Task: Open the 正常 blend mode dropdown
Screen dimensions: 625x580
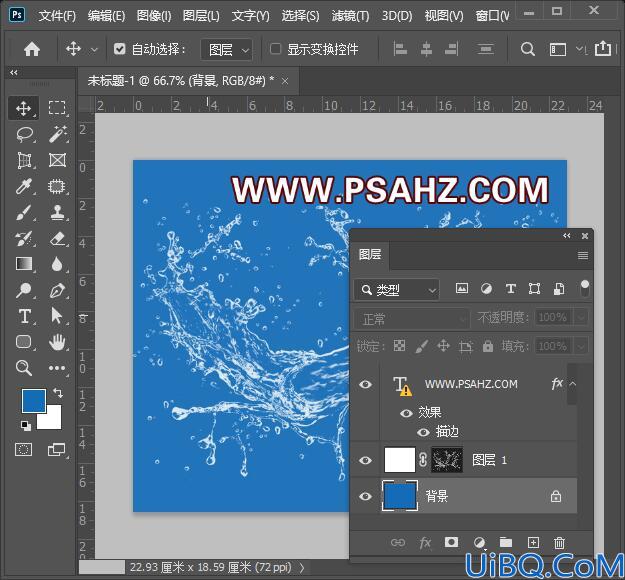Action: click(x=412, y=319)
